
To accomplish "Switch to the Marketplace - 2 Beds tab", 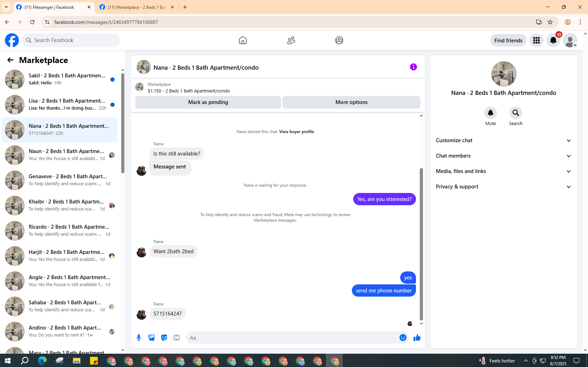I will [x=137, y=7].
